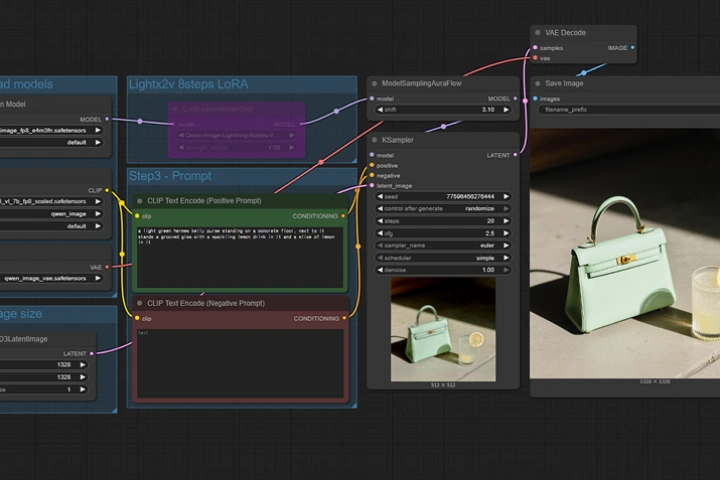
Task: Change control after generate from randomize
Action: [444, 208]
